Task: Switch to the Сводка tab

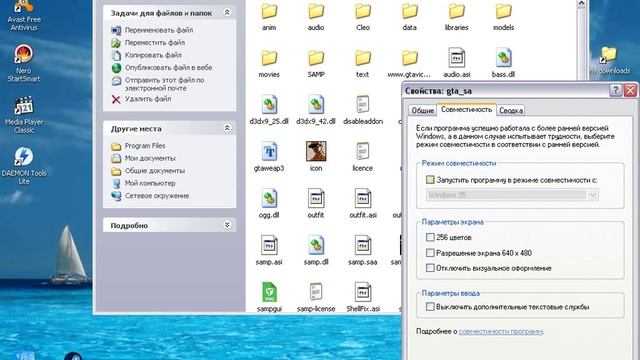Action: click(511, 110)
